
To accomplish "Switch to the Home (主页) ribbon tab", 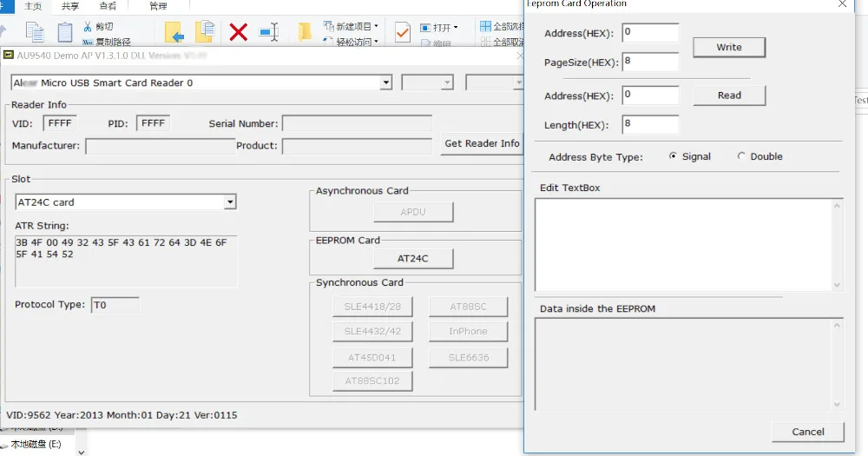I will [33, 6].
